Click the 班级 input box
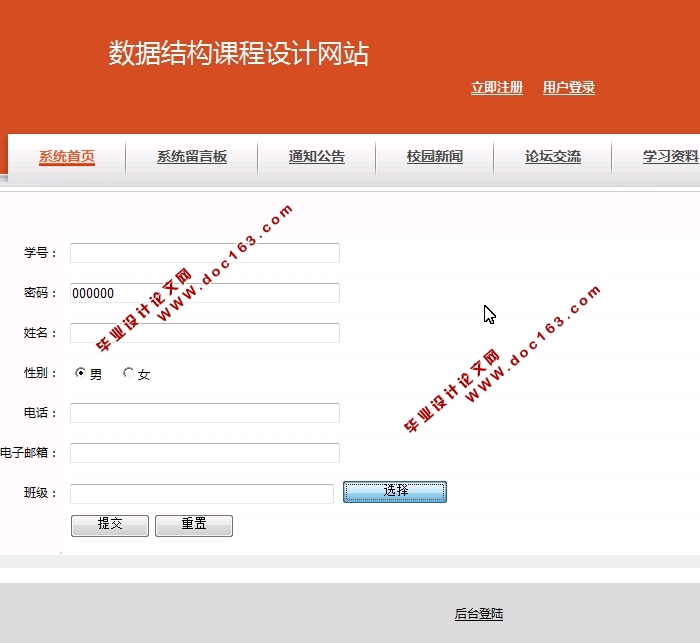 [x=202, y=493]
